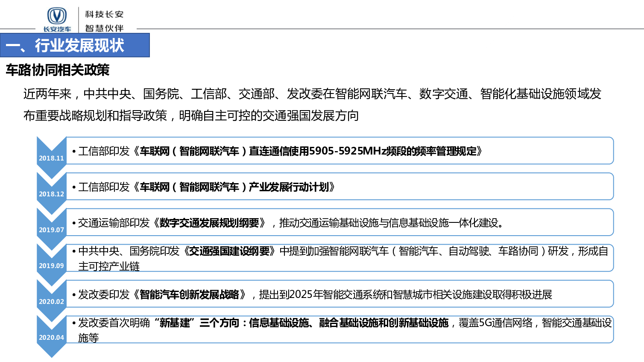Click the 一、行业发展现状 section header

tap(75, 45)
